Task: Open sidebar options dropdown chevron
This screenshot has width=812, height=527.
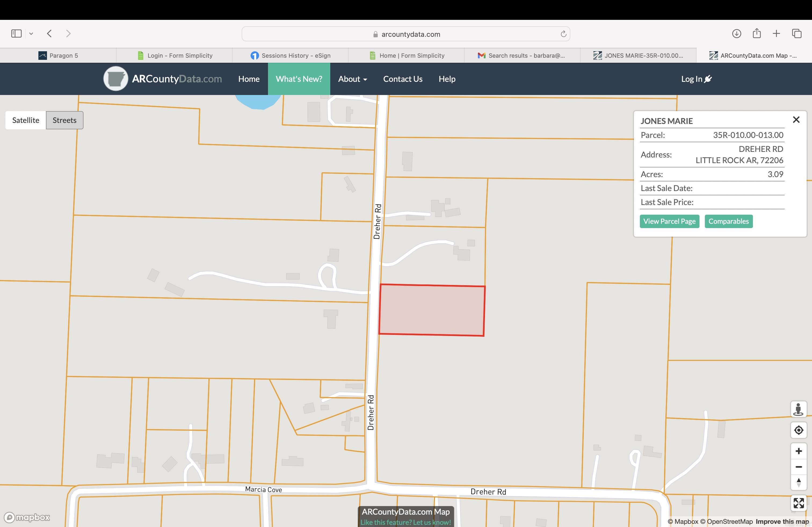Action: 31,33
